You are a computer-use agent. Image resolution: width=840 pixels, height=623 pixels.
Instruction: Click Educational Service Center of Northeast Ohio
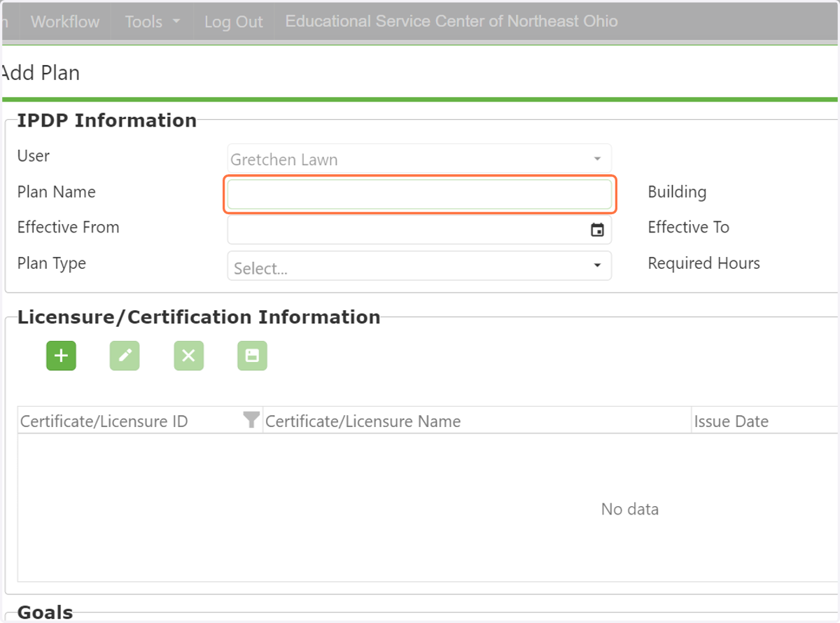coord(451,21)
